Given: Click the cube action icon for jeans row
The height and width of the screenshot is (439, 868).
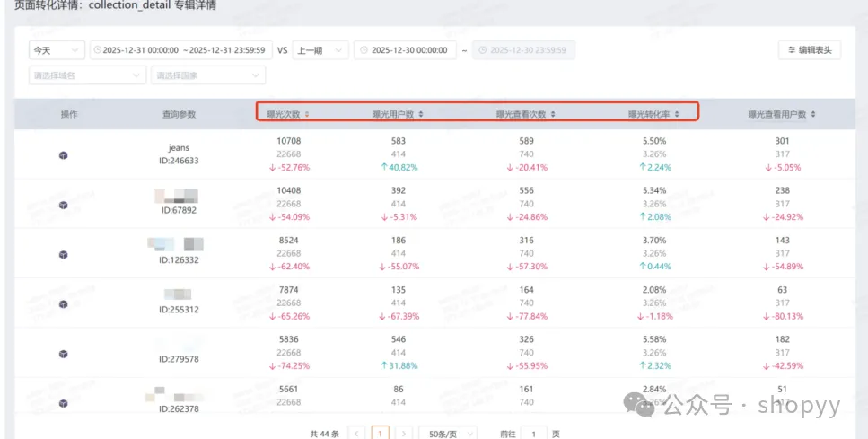Looking at the screenshot, I should (x=63, y=155).
